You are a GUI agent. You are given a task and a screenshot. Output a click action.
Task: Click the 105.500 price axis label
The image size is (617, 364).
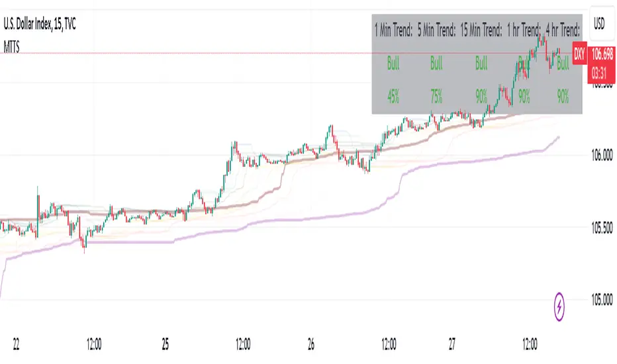(x=601, y=227)
